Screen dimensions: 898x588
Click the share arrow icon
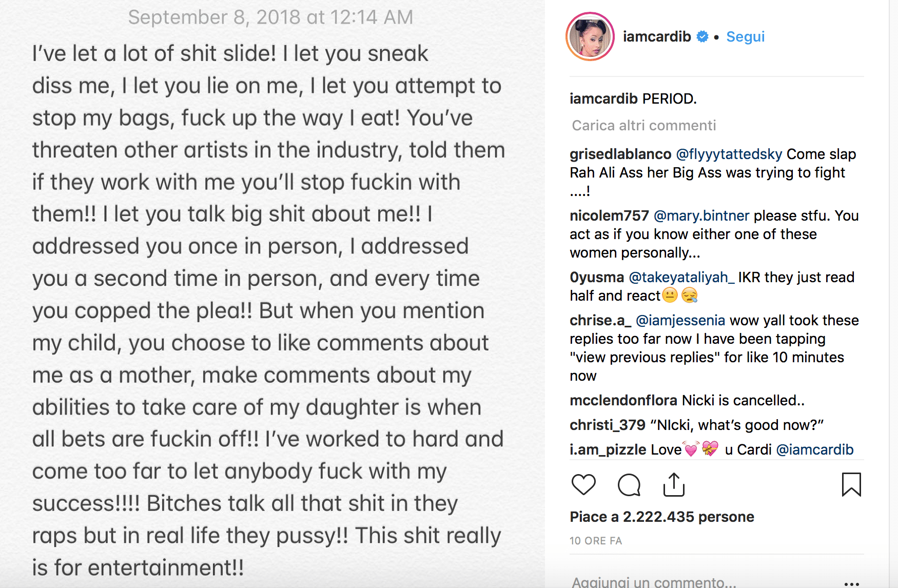tap(674, 485)
